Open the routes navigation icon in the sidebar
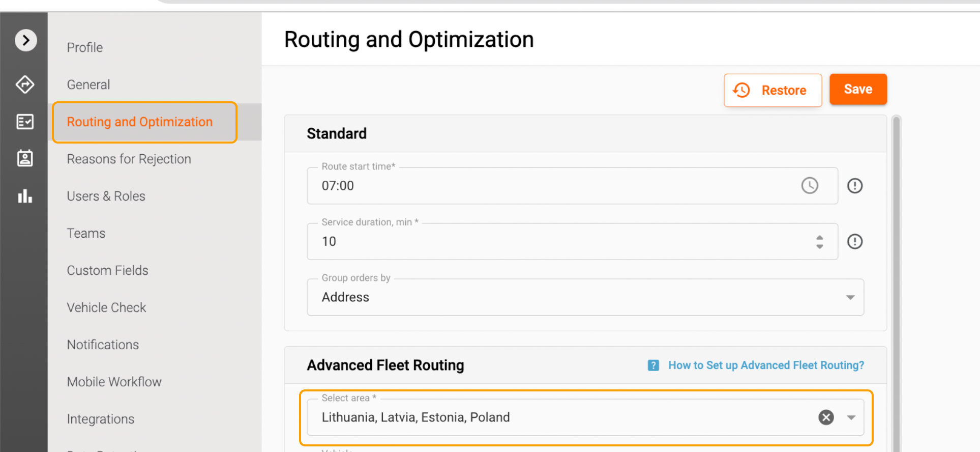Screen dimensions: 980x452 click(x=25, y=84)
